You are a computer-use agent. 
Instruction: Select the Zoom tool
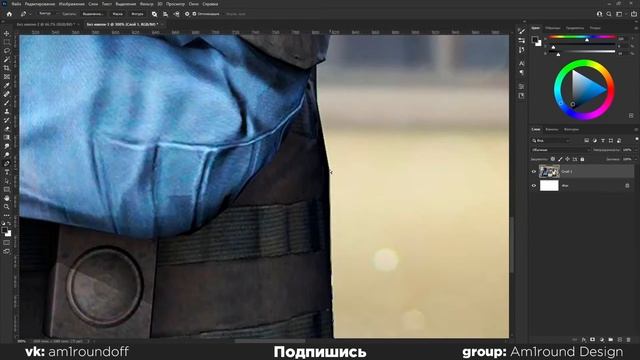pos(7,207)
